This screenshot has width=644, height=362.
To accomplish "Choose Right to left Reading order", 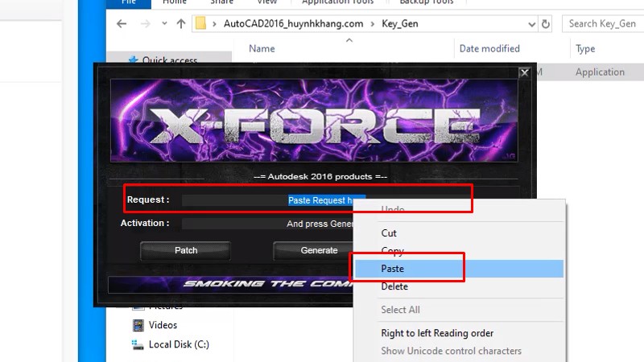I will tap(437, 333).
